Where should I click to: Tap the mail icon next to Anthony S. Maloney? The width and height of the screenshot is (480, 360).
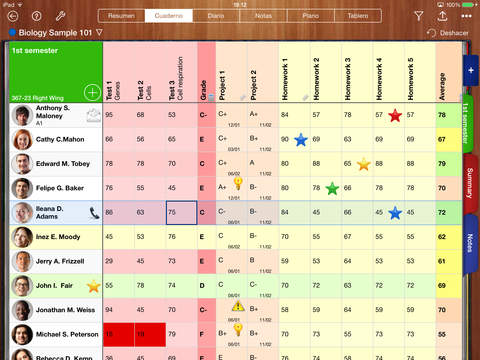(94, 115)
